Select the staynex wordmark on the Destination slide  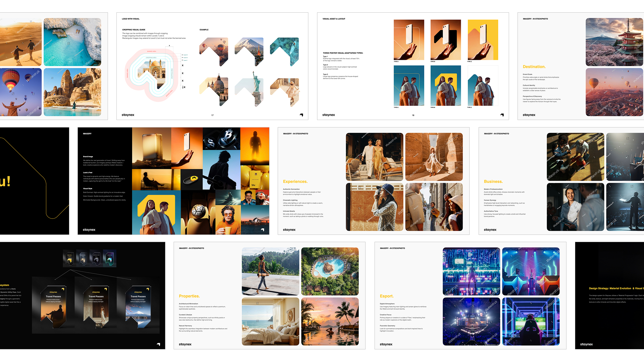coord(529,115)
